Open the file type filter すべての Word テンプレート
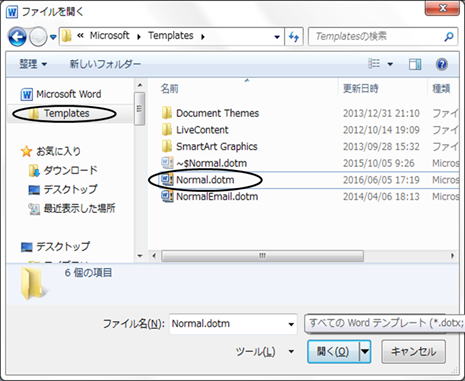Viewport: 465px width, 381px height. coord(385,323)
